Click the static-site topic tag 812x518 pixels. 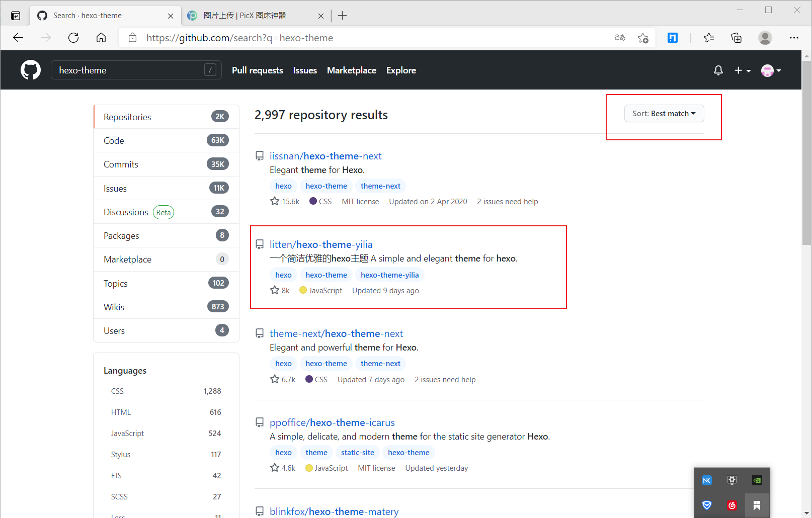pos(358,452)
